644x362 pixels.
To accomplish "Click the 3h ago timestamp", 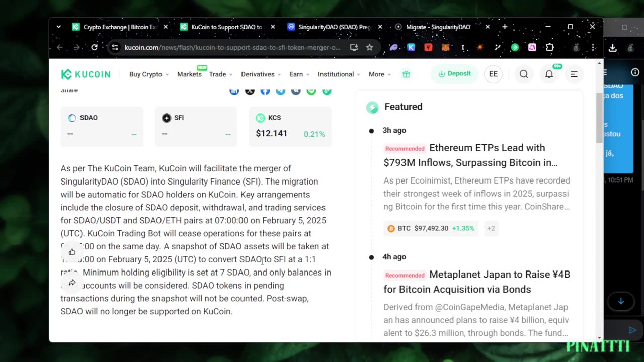I will (394, 130).
